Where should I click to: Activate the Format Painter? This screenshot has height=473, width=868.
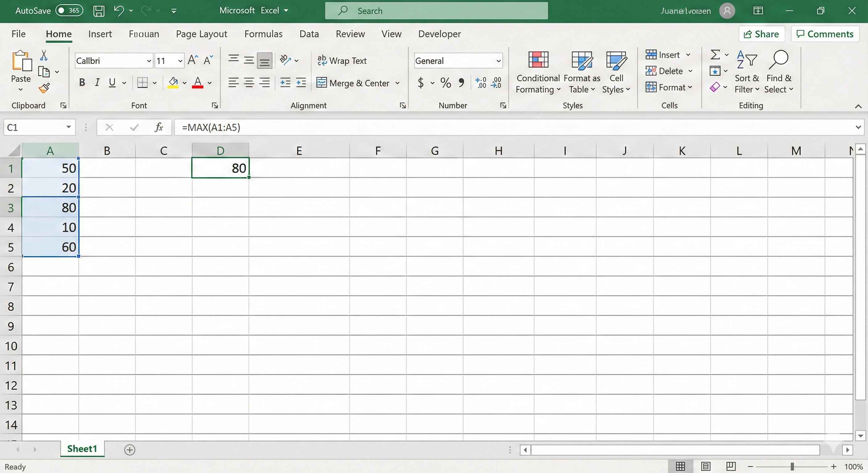point(44,88)
